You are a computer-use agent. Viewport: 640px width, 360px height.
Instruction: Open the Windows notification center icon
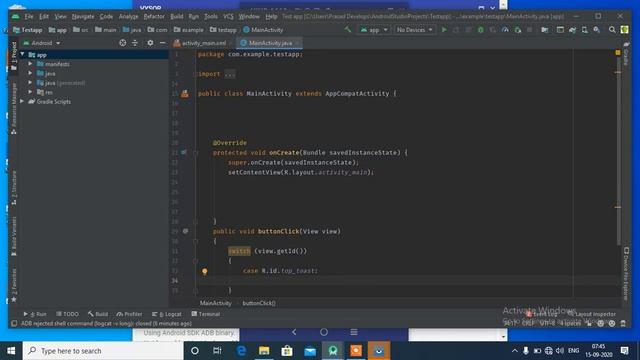[x=624, y=351]
